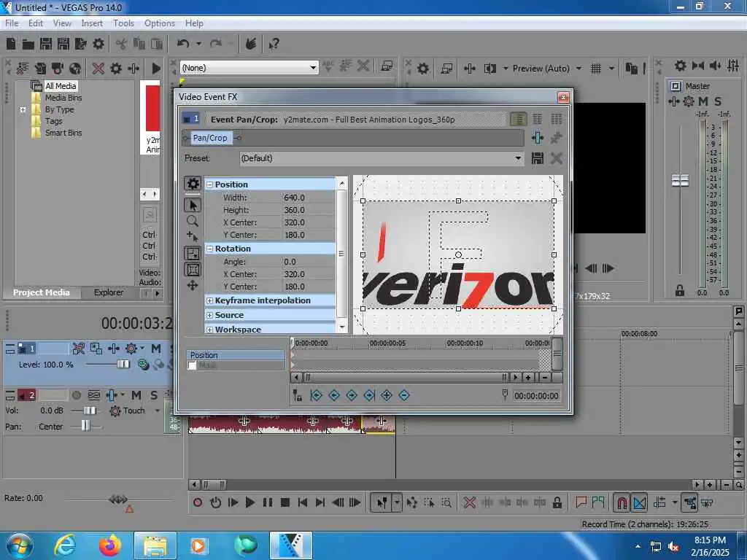Viewport: 747px width, 560px height.
Task: Click Stop in the transport bar
Action: pos(285,502)
